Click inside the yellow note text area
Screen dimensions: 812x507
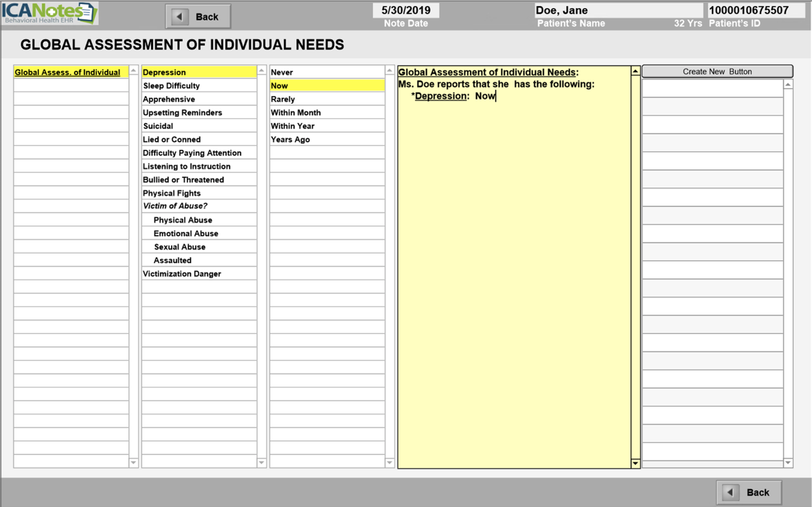[x=514, y=275]
